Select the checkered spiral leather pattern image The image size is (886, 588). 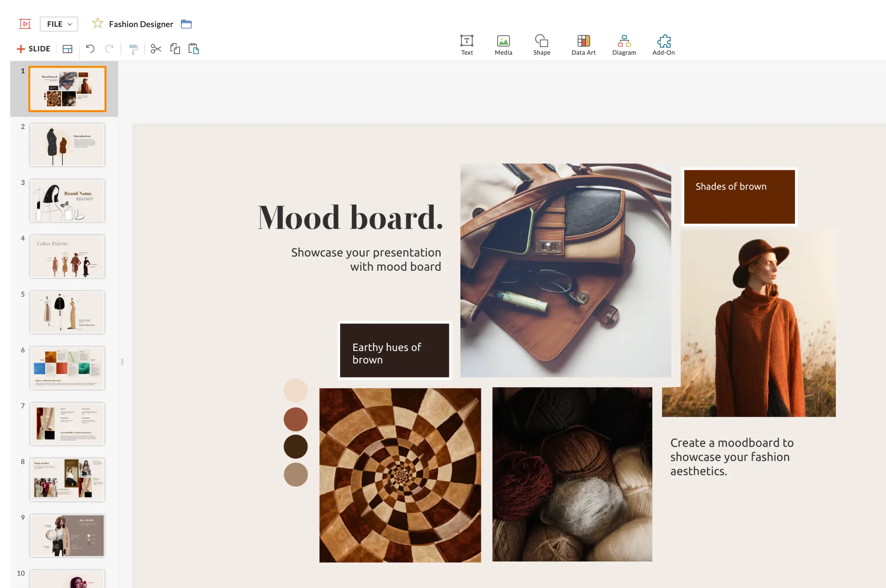400,475
